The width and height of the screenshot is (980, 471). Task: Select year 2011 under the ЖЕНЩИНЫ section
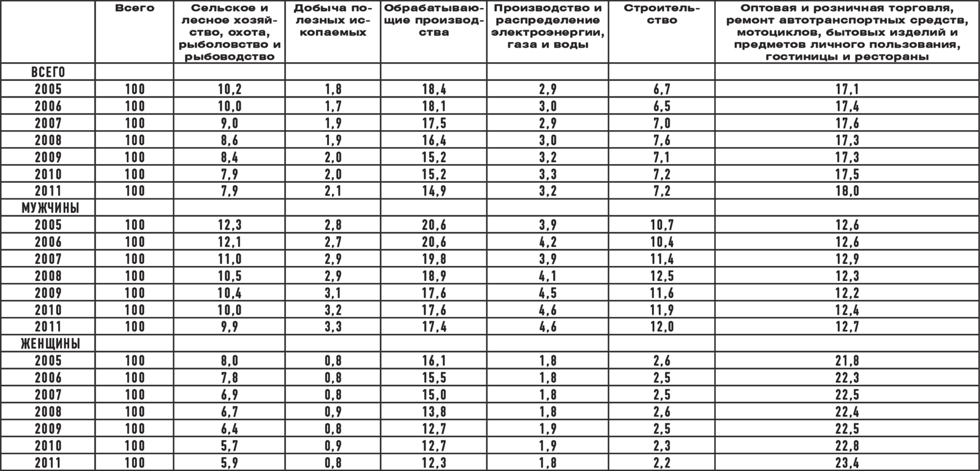coord(48,463)
